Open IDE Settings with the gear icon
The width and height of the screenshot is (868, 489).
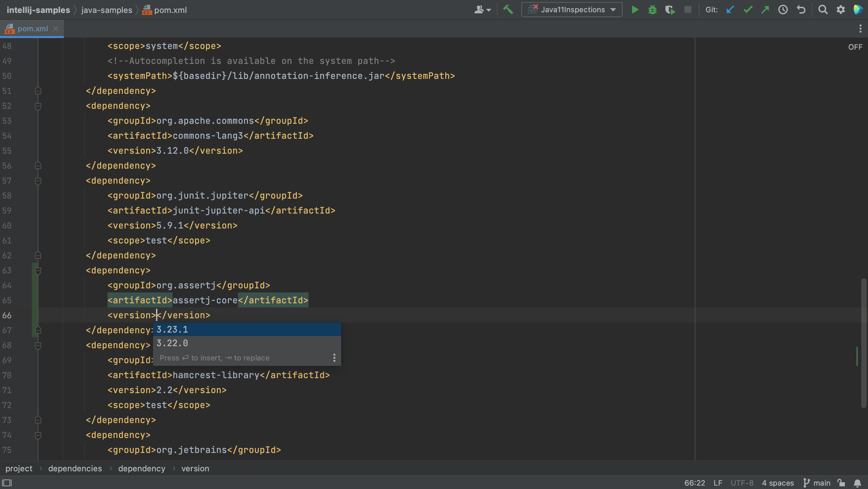[x=840, y=10]
